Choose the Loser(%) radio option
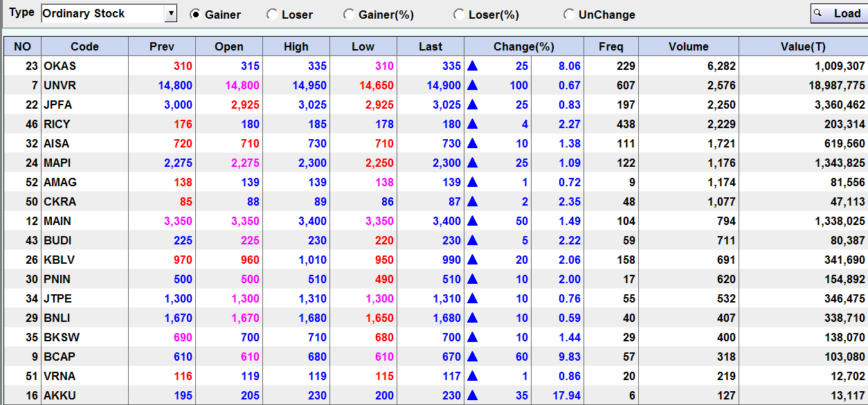 point(458,15)
